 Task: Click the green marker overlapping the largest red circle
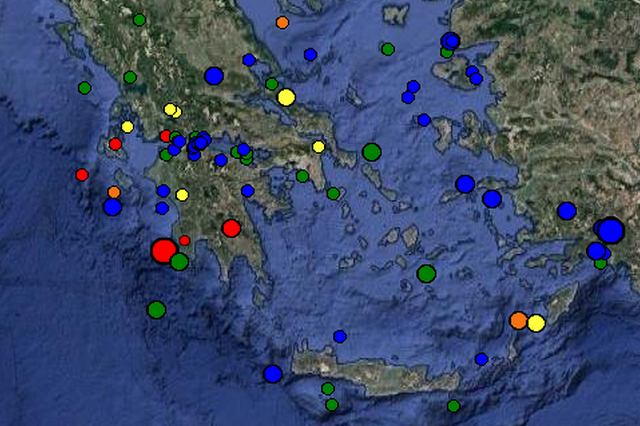click(x=179, y=262)
